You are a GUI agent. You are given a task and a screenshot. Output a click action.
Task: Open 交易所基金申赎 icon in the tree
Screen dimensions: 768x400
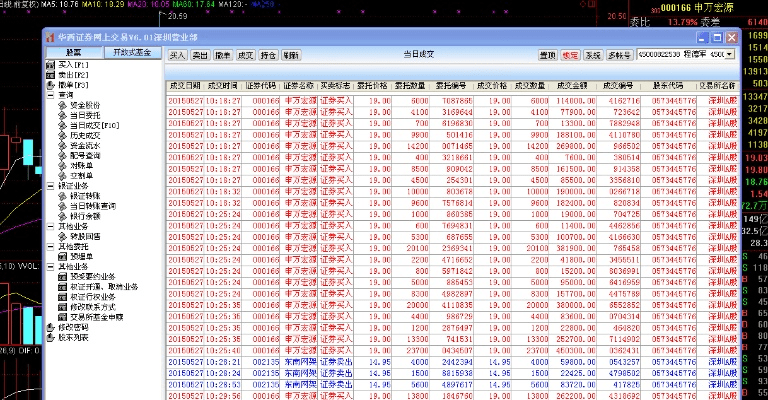[62, 317]
